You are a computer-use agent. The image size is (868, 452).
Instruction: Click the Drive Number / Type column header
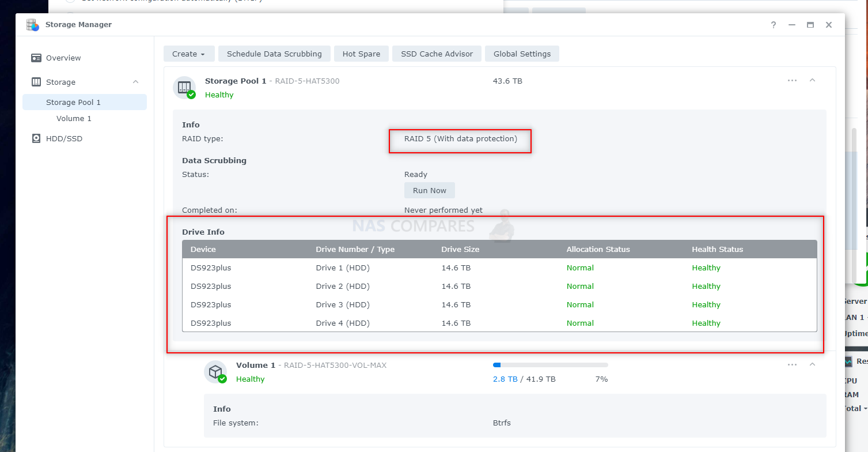(x=355, y=249)
